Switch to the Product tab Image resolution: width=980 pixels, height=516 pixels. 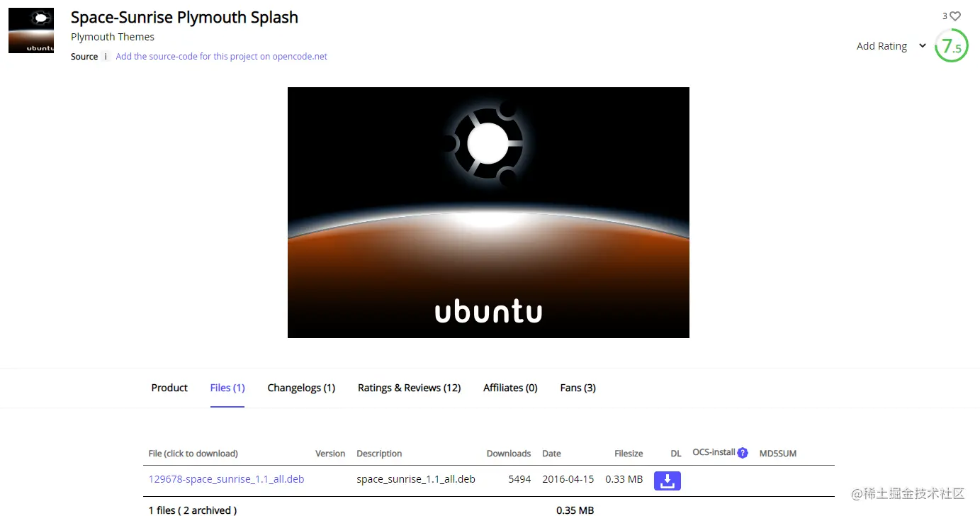tap(169, 388)
